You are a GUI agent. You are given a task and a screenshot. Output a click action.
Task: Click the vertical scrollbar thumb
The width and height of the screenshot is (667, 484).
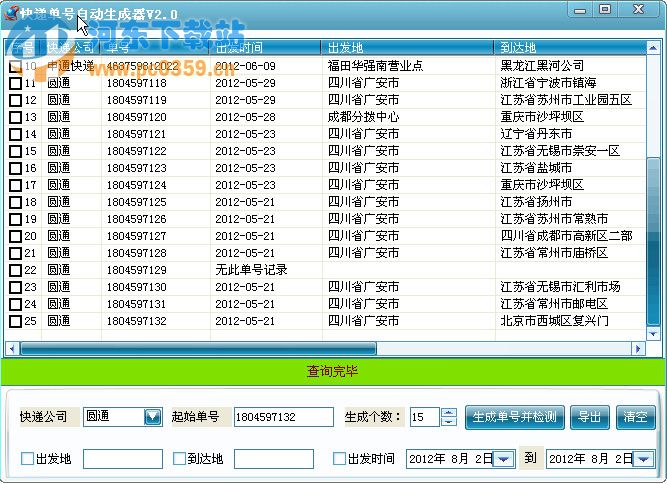point(653,242)
